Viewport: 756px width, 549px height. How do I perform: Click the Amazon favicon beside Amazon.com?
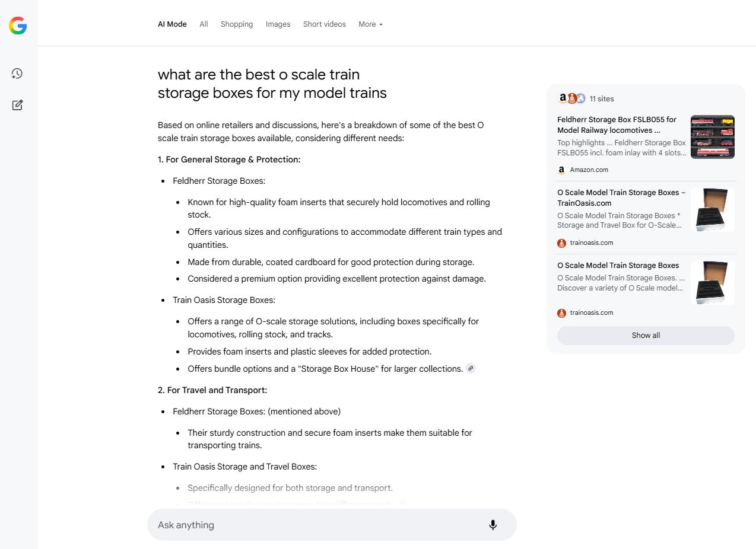coord(561,170)
